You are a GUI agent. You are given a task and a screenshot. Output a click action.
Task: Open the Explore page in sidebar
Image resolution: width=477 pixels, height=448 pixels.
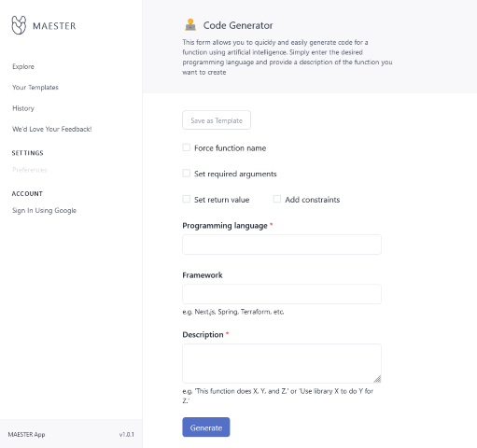click(23, 66)
